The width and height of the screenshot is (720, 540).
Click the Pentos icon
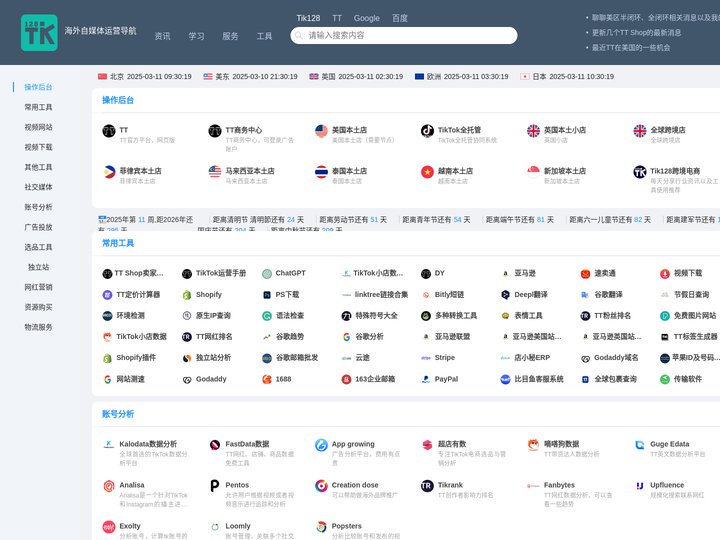point(215,486)
